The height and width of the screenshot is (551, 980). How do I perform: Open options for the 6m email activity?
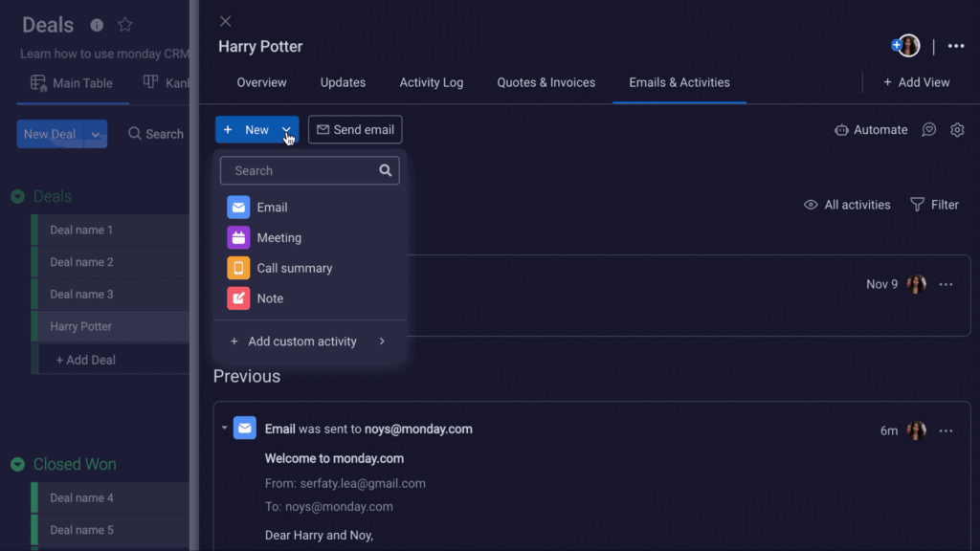(946, 431)
